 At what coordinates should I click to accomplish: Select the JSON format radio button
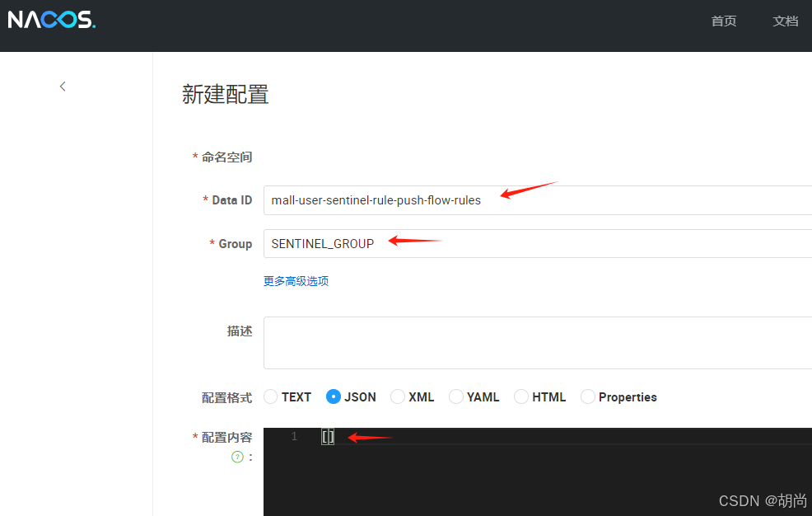tap(334, 396)
